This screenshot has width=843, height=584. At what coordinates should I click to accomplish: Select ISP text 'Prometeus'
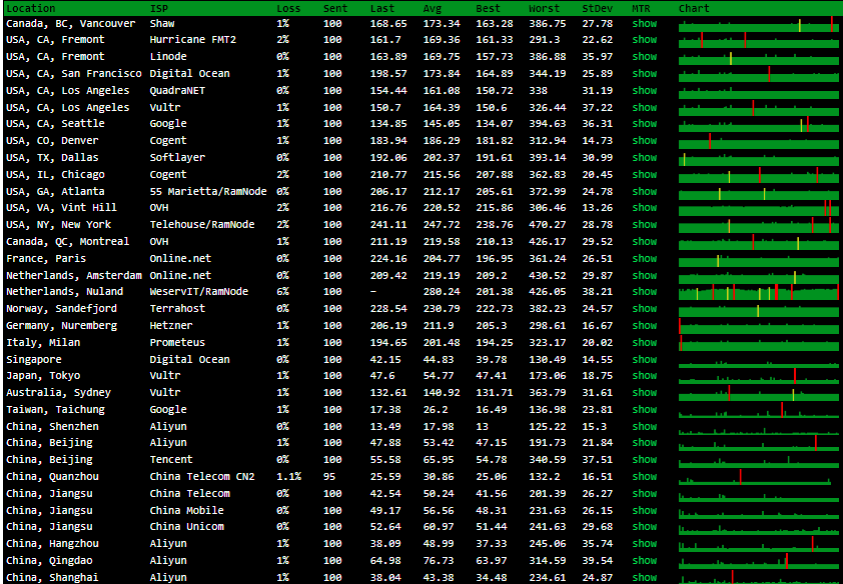[x=177, y=343]
